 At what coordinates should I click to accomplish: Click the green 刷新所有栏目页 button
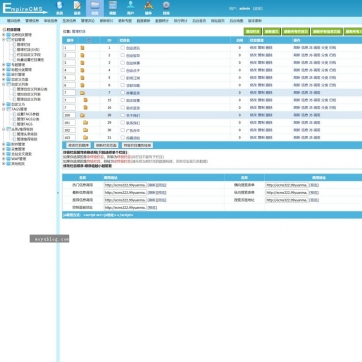coord(296,32)
